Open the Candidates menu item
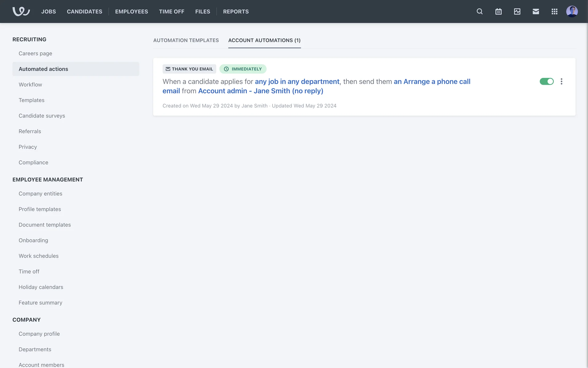The image size is (588, 368). click(85, 11)
